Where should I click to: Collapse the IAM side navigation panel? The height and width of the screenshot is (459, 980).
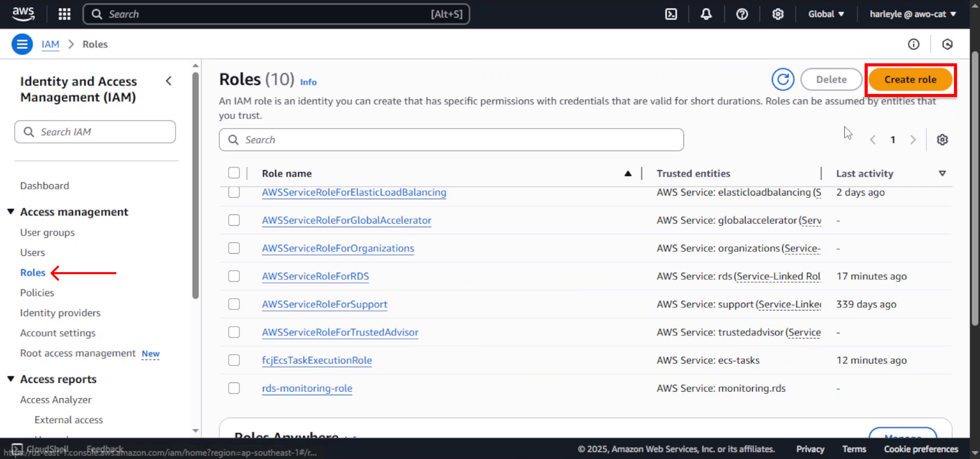(168, 81)
